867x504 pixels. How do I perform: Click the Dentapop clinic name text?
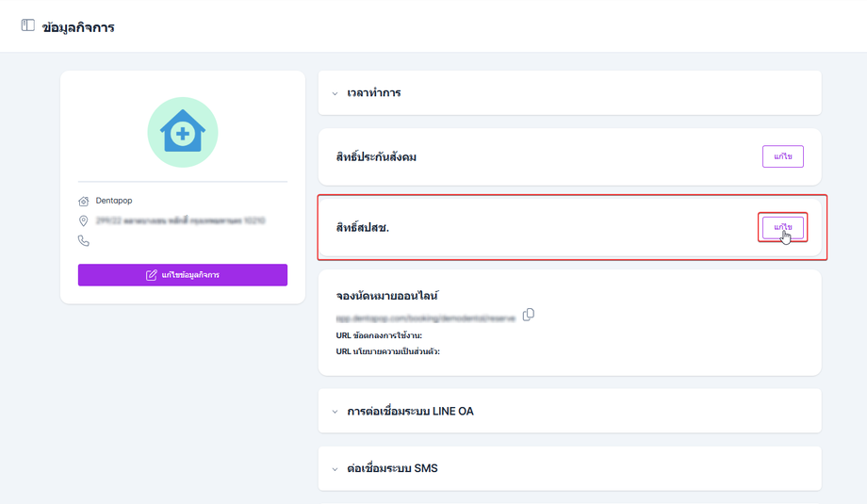click(114, 201)
